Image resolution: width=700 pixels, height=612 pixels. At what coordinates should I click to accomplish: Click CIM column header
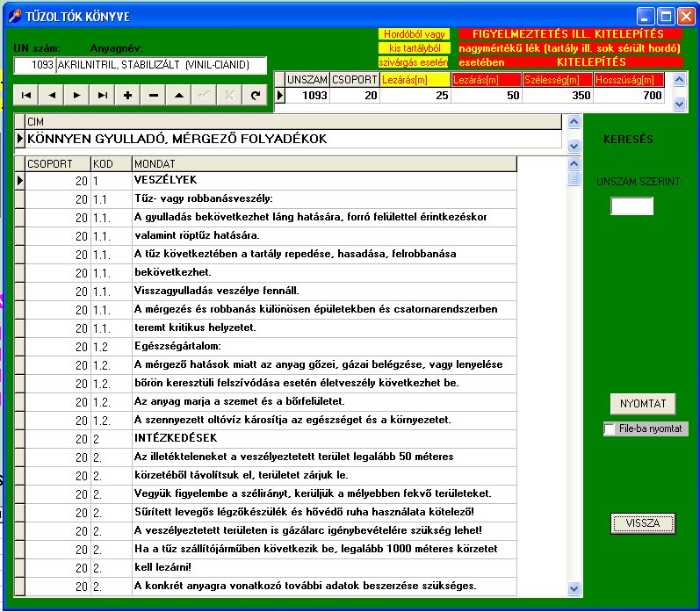click(x=293, y=122)
